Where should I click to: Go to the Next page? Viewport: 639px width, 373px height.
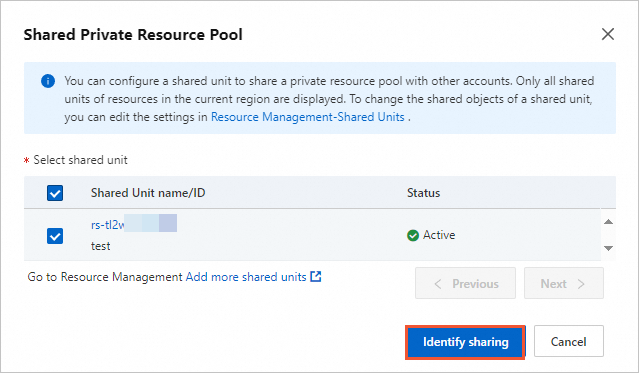click(564, 283)
